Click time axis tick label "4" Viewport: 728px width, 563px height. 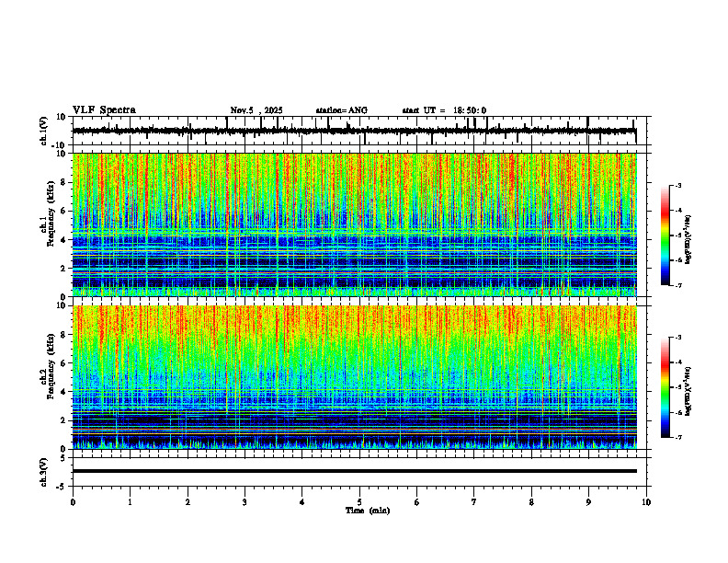302,502
